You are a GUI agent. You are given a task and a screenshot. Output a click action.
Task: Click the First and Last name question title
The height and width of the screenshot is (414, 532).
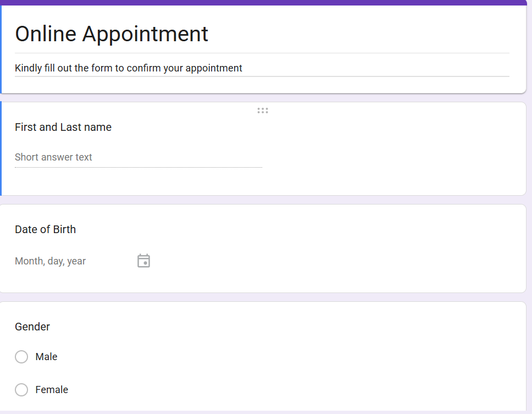[63, 127]
